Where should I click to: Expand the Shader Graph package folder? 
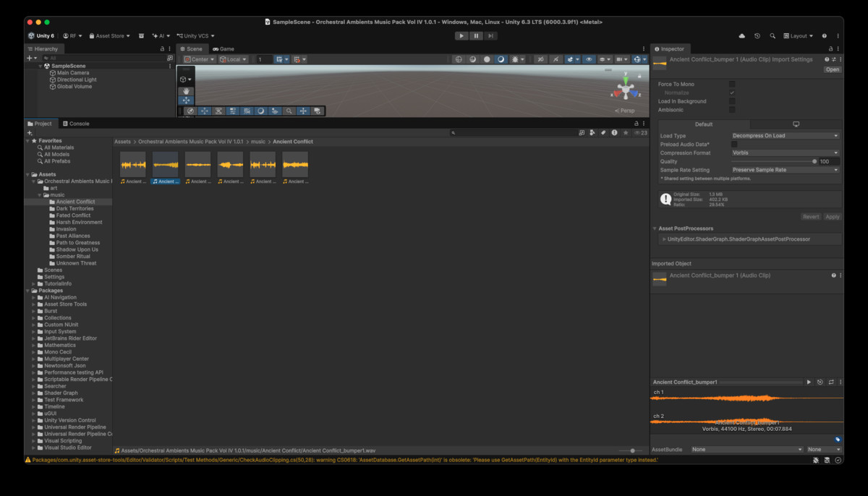(x=33, y=393)
